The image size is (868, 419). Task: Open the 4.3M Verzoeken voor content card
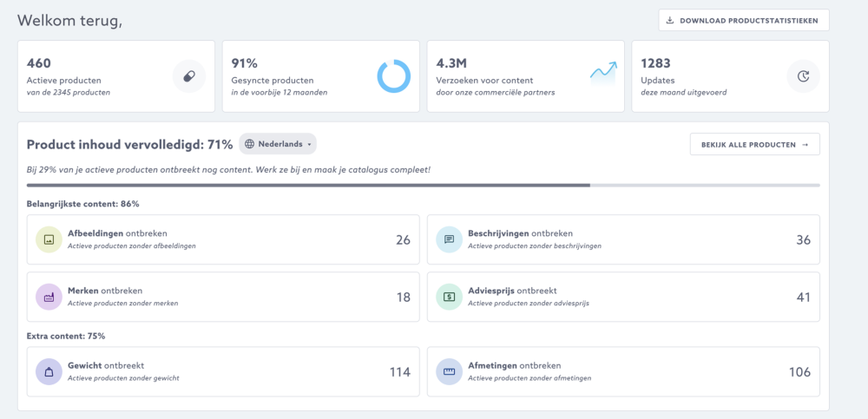tap(525, 76)
